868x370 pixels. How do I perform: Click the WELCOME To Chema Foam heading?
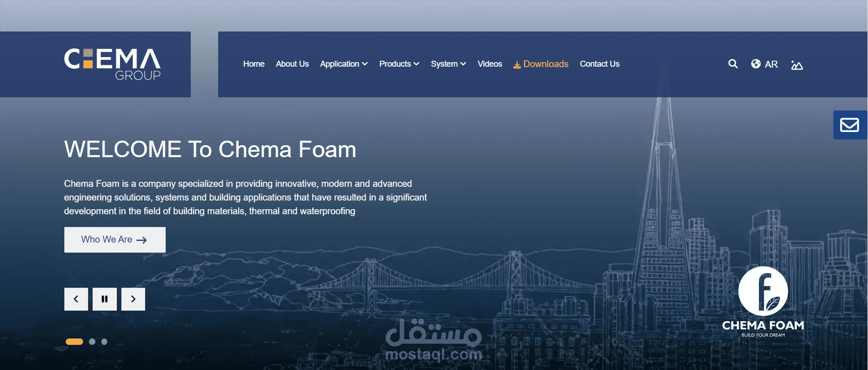click(x=210, y=149)
